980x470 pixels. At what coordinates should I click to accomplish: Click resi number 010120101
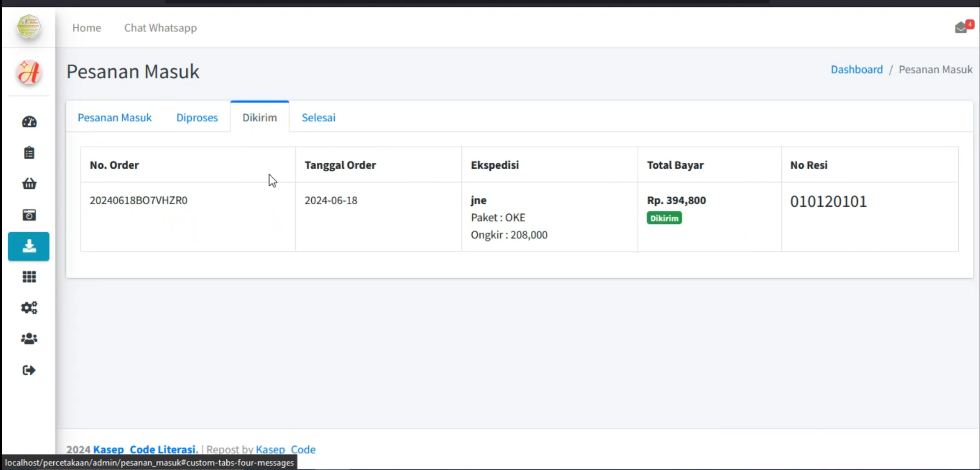(x=828, y=201)
